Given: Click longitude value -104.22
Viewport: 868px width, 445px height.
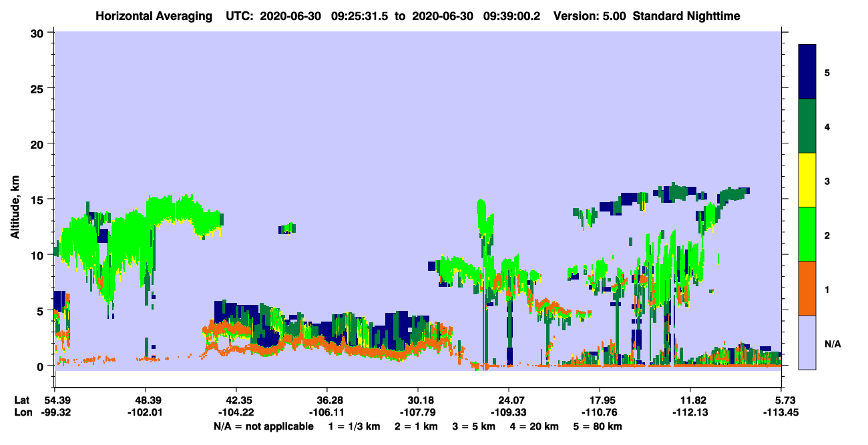Looking at the screenshot, I should tap(236, 412).
